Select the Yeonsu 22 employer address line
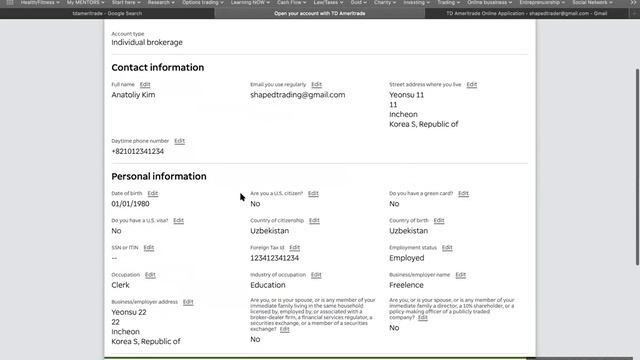 (129, 312)
